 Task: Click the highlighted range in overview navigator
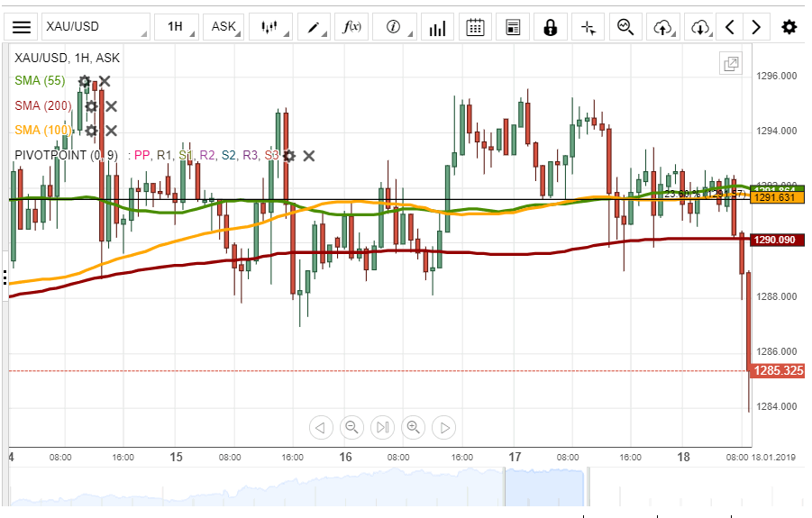[544, 487]
